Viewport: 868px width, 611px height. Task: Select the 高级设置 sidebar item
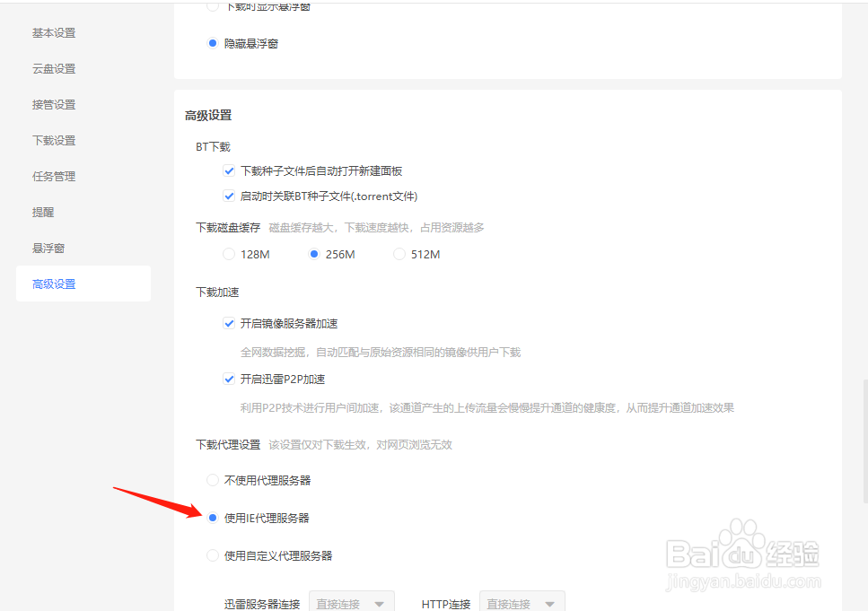click(54, 284)
